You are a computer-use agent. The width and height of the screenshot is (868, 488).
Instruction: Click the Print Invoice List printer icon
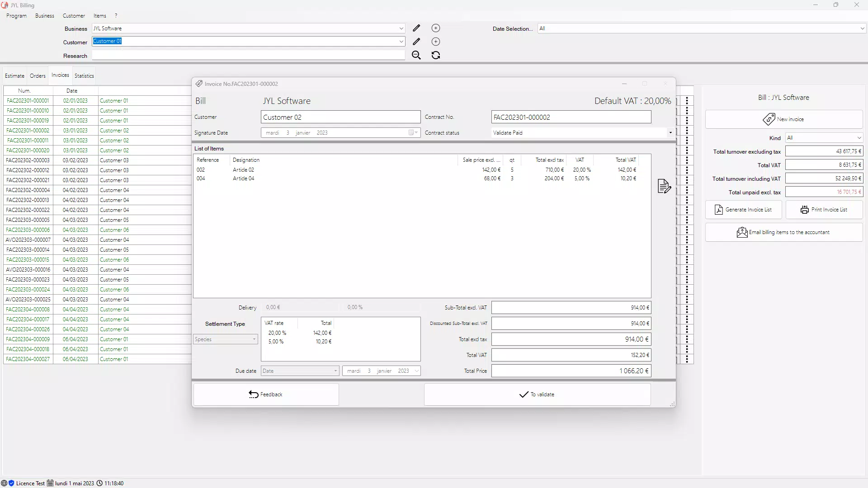(x=805, y=210)
